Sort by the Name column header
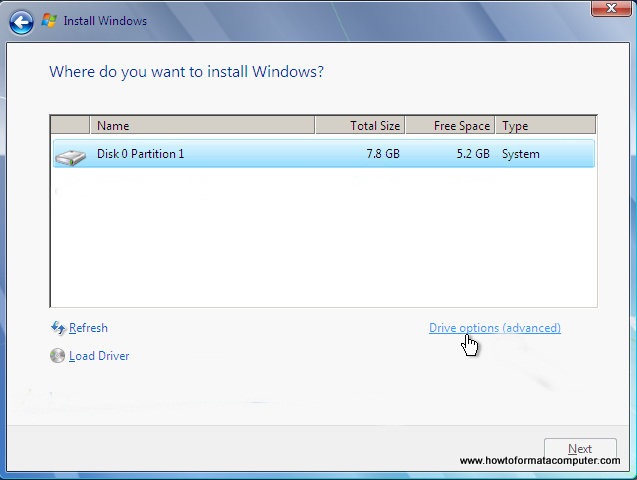637x480 pixels. (x=202, y=126)
